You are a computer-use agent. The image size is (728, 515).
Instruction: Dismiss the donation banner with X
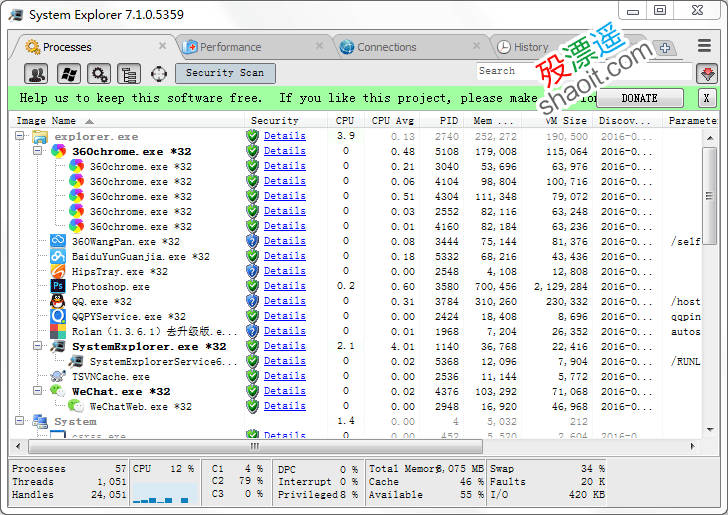(707, 98)
